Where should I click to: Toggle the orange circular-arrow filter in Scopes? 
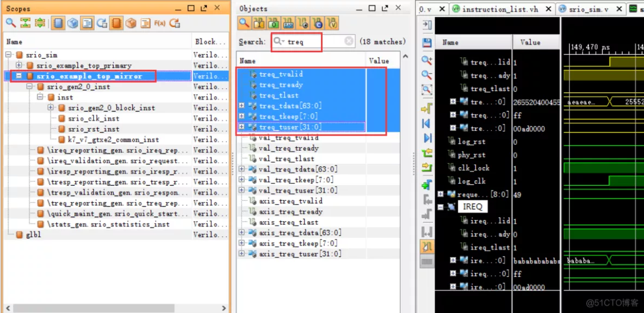[175, 23]
